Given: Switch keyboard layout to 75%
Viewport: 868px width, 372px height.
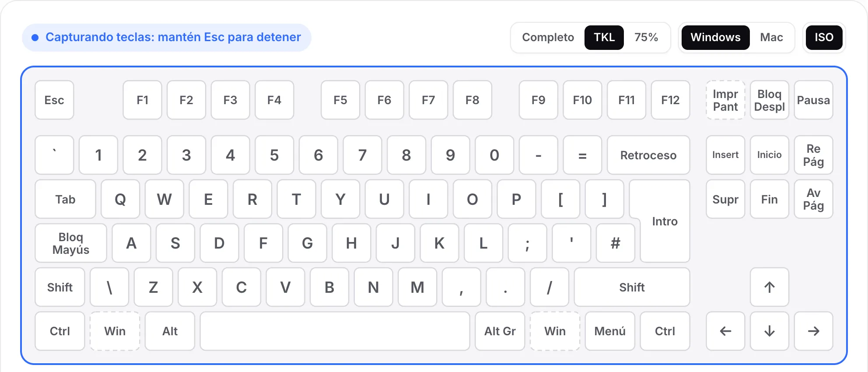Looking at the screenshot, I should [x=646, y=37].
